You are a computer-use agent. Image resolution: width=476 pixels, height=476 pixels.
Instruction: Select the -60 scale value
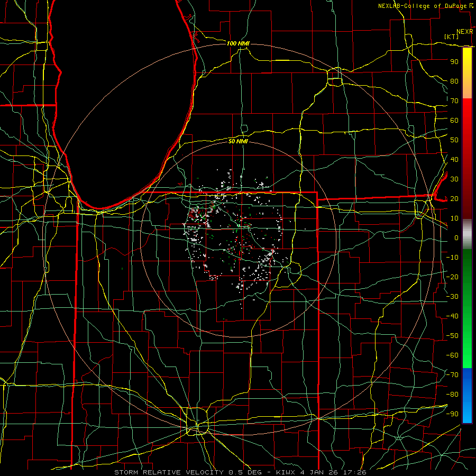[x=452, y=355]
